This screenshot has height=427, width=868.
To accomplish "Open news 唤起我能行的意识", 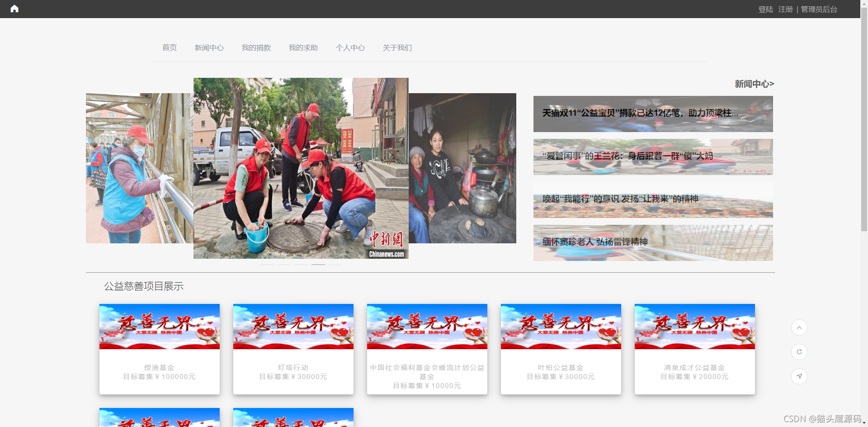I will (x=653, y=200).
